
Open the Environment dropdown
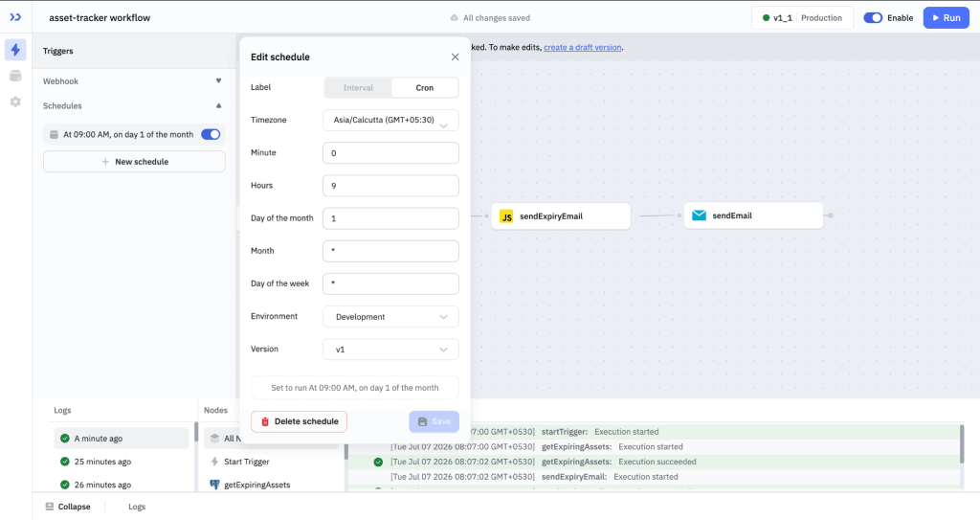390,317
